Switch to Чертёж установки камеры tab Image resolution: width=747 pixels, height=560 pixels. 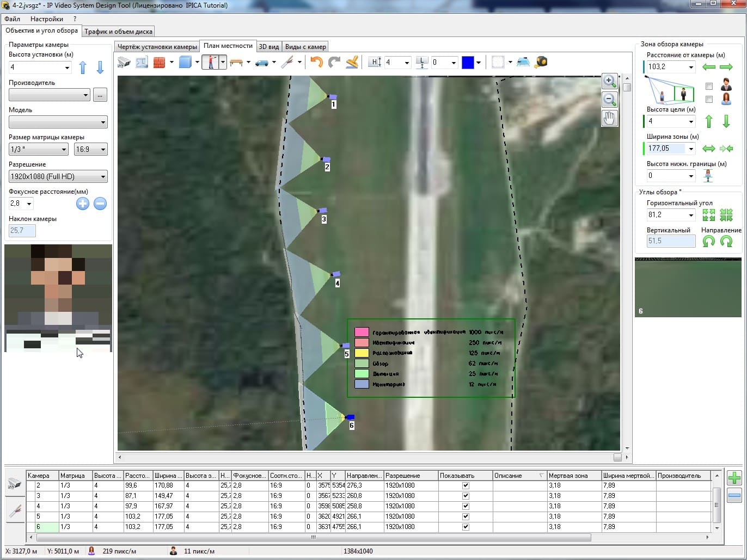[x=157, y=47]
